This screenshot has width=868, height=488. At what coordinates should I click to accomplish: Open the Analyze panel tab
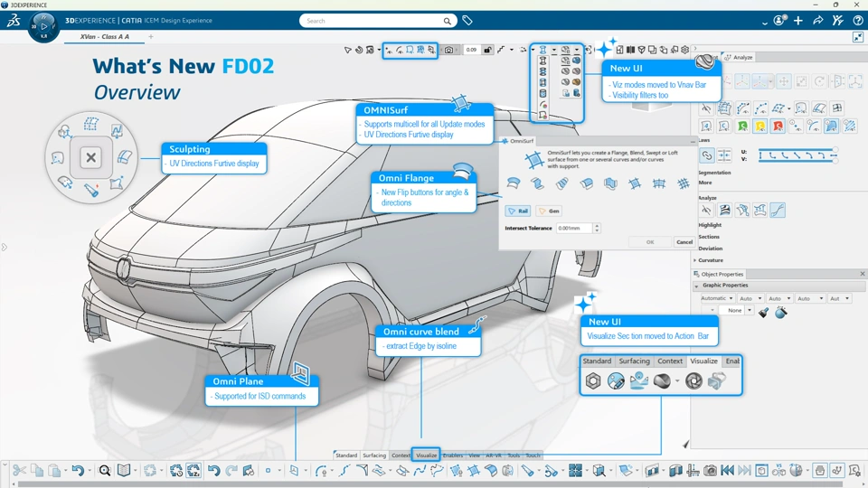coord(739,57)
